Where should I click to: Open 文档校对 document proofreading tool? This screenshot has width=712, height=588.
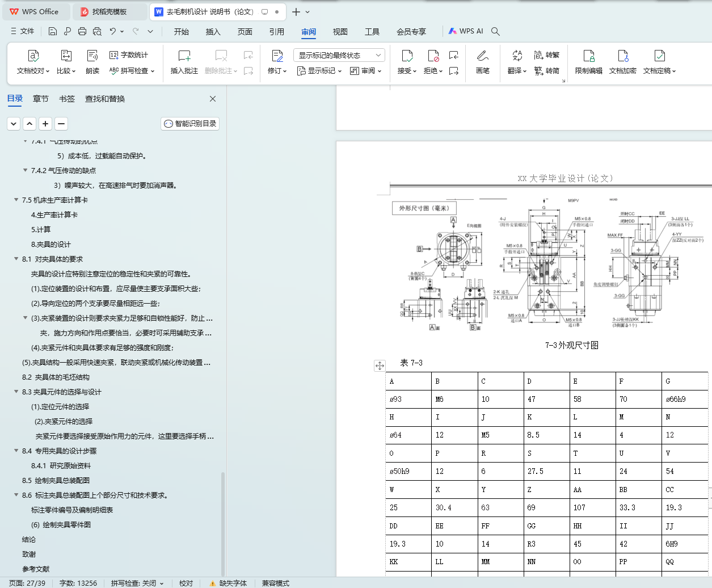tap(33, 62)
